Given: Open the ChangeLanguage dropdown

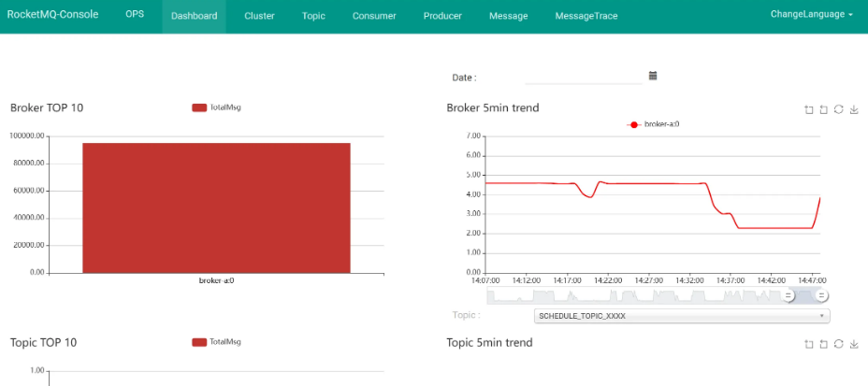Looking at the screenshot, I should point(812,15).
